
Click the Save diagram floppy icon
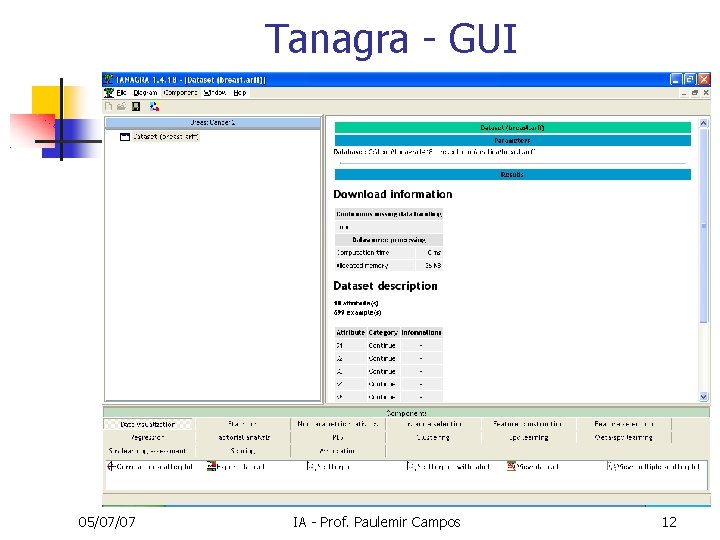[136, 107]
